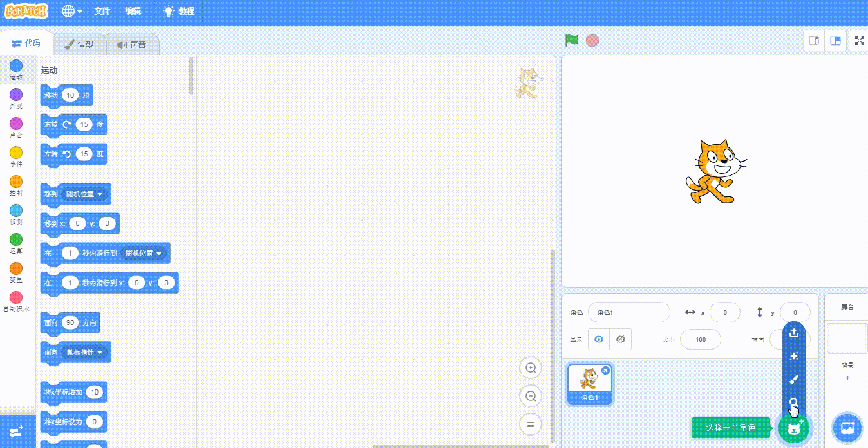This screenshot has width=868, height=448.
Task: Enter full screen stage mode
Action: 859,41
